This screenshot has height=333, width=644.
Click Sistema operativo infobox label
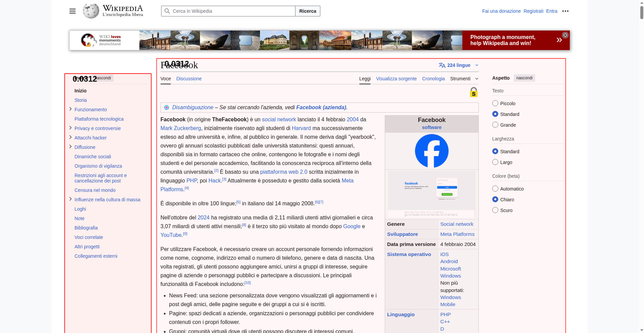click(x=409, y=254)
